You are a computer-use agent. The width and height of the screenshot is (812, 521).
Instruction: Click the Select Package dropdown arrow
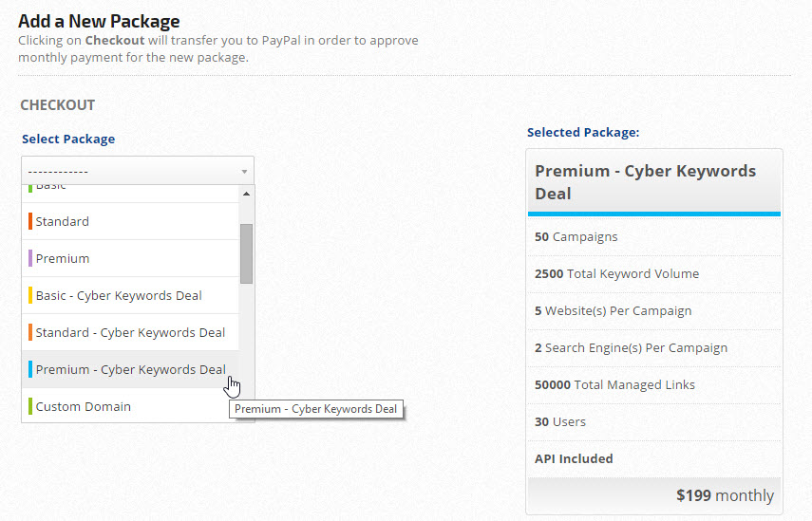244,172
